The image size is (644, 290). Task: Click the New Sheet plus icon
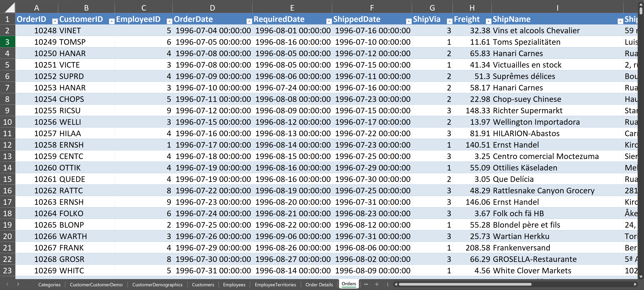(x=377, y=284)
